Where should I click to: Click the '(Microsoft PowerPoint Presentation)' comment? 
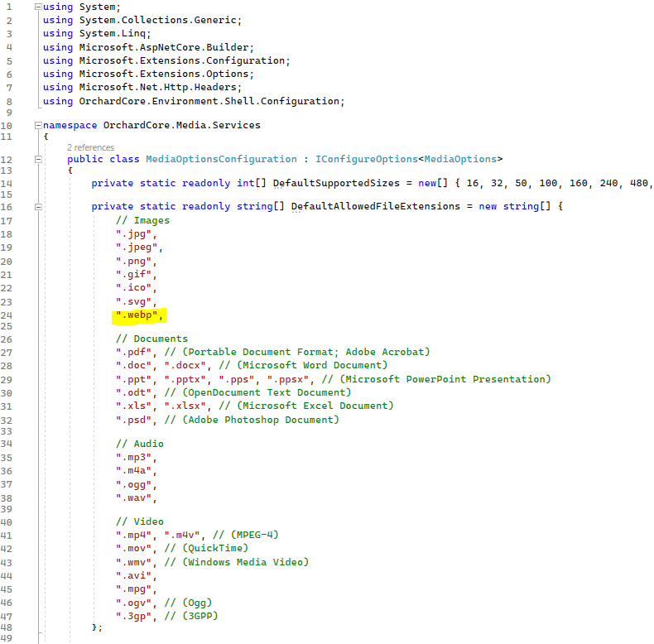pos(445,379)
